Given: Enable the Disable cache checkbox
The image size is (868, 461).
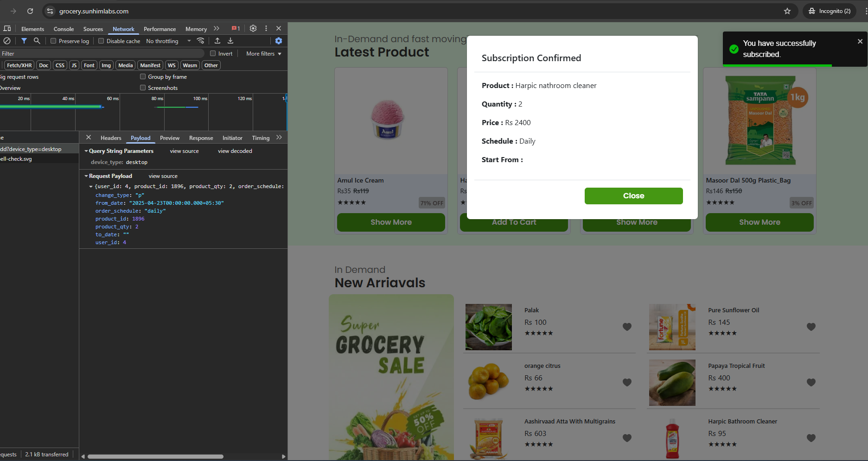Looking at the screenshot, I should [101, 41].
